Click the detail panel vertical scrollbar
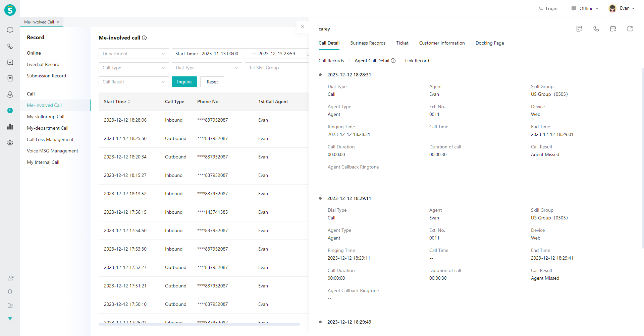644x336 pixels. [643, 157]
